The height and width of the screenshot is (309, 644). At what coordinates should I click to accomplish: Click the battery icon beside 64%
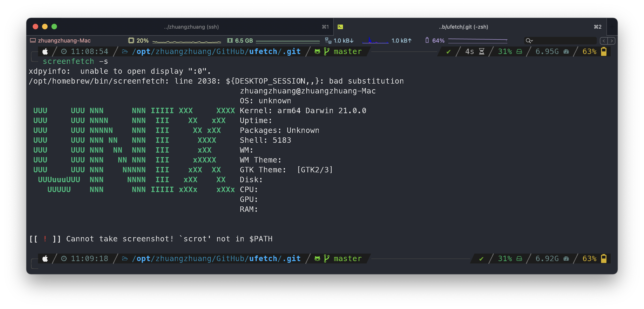click(x=427, y=40)
